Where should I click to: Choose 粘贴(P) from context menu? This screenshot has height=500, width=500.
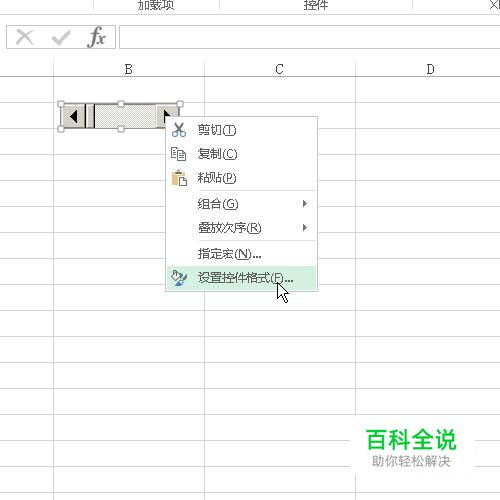tap(242, 178)
